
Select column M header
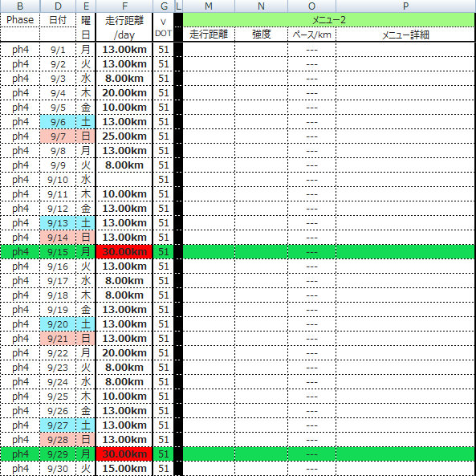(209, 6)
